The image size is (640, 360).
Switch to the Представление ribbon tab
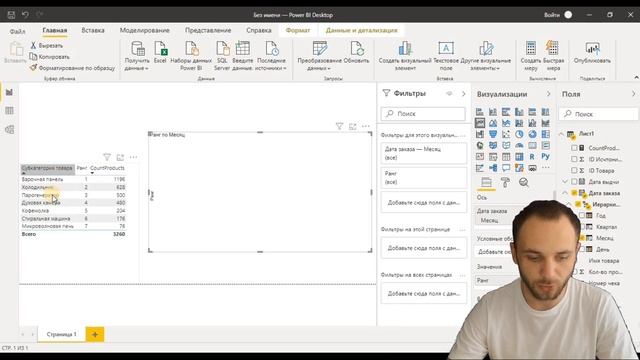[208, 30]
